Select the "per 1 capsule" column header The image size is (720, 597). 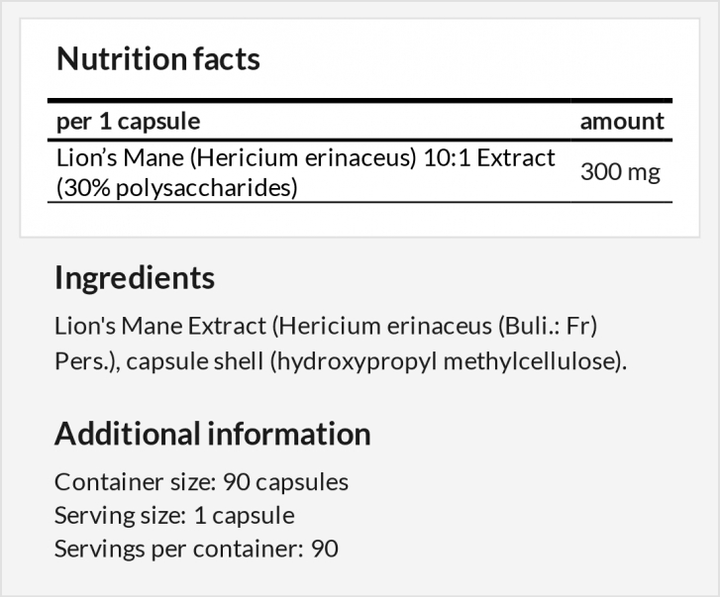click(128, 122)
